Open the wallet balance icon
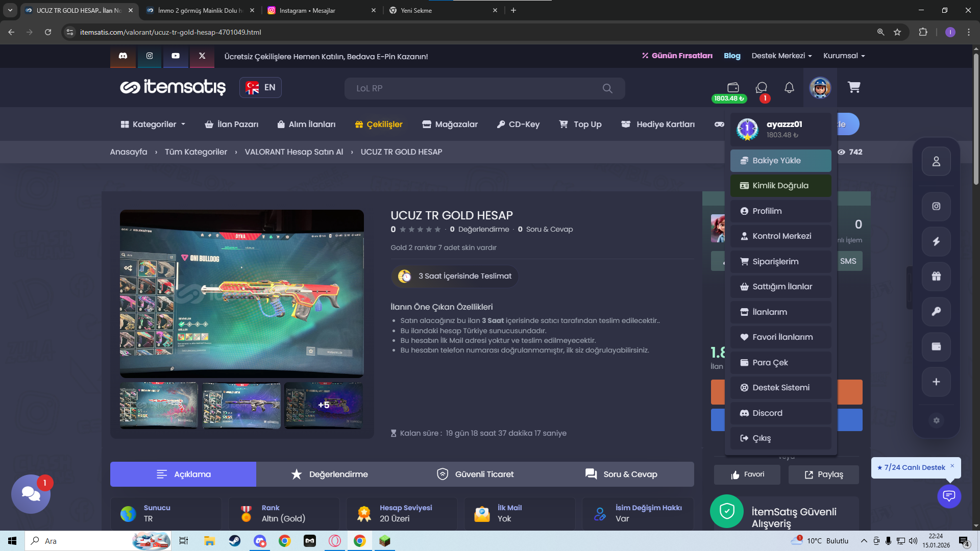980x551 pixels. click(733, 87)
